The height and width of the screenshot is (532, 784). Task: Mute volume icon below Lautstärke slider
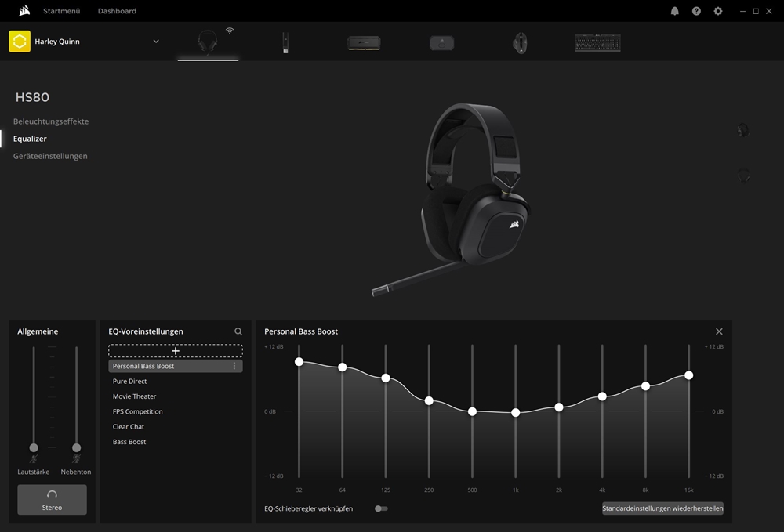pos(34,458)
